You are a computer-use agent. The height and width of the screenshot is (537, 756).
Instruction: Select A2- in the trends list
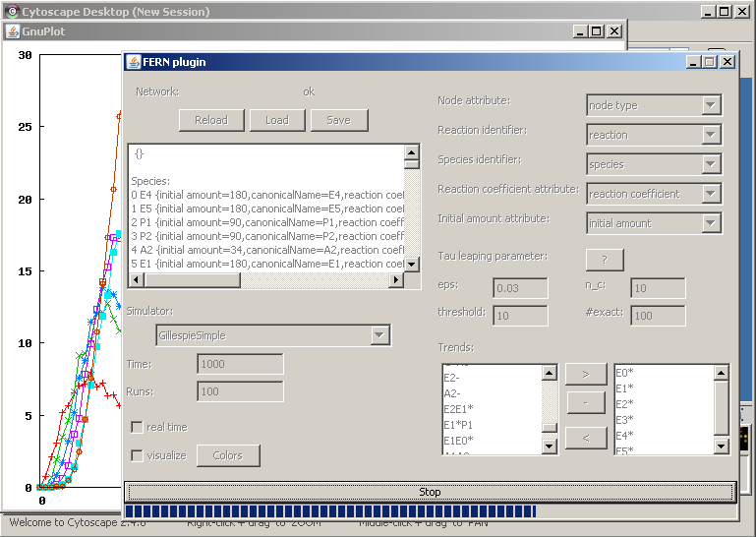pyautogui.click(x=492, y=393)
